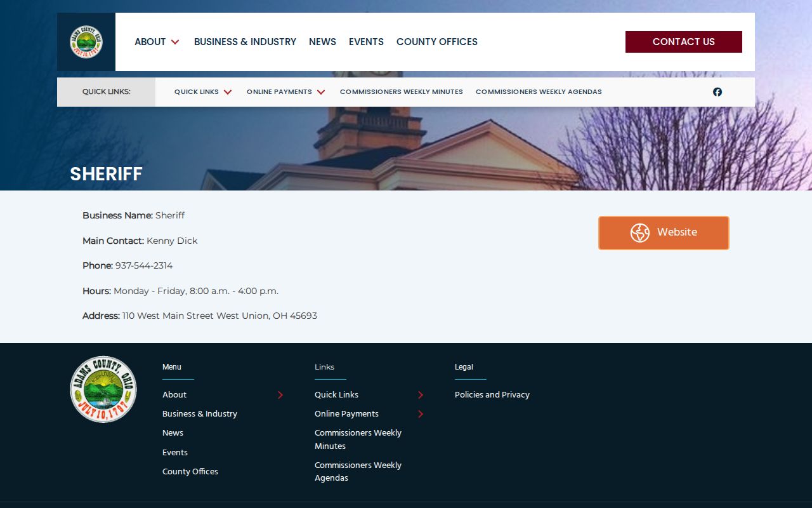The image size is (812, 508).
Task: Open footer Events link
Action: coord(175,453)
